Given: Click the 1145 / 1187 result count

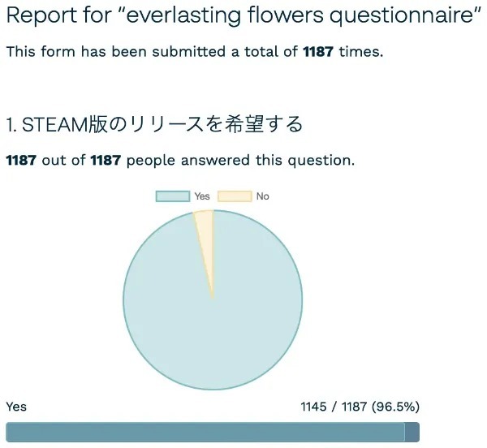Looking at the screenshot, I should click(333, 407).
